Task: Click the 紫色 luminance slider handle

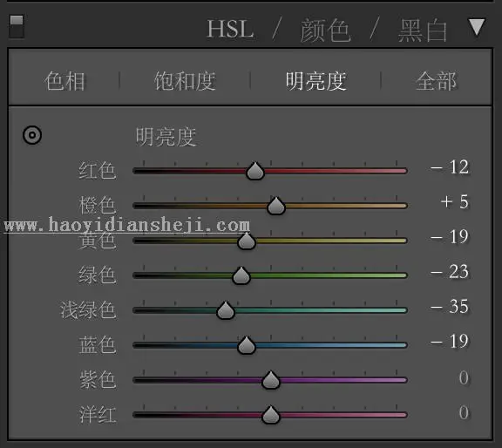Action: [x=271, y=380]
